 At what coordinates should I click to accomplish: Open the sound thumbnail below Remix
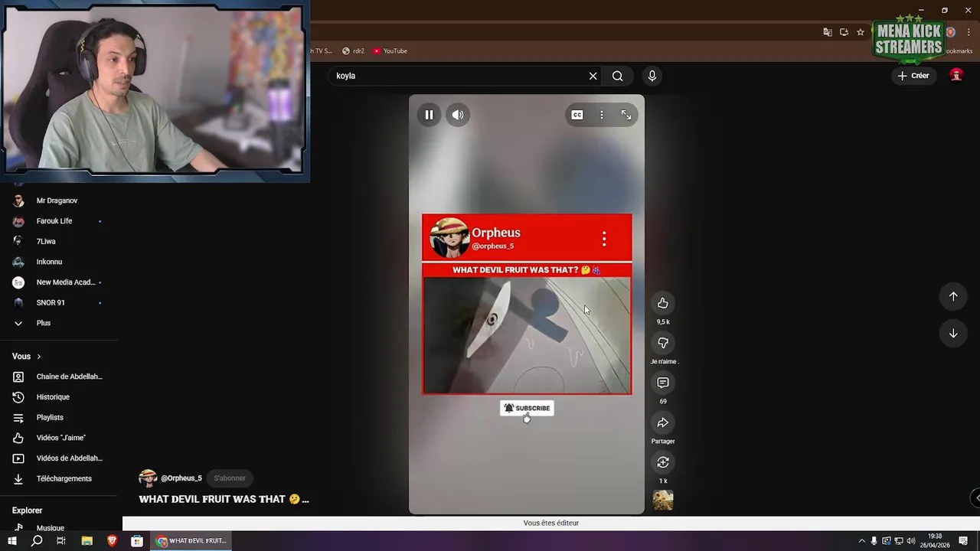(x=663, y=500)
